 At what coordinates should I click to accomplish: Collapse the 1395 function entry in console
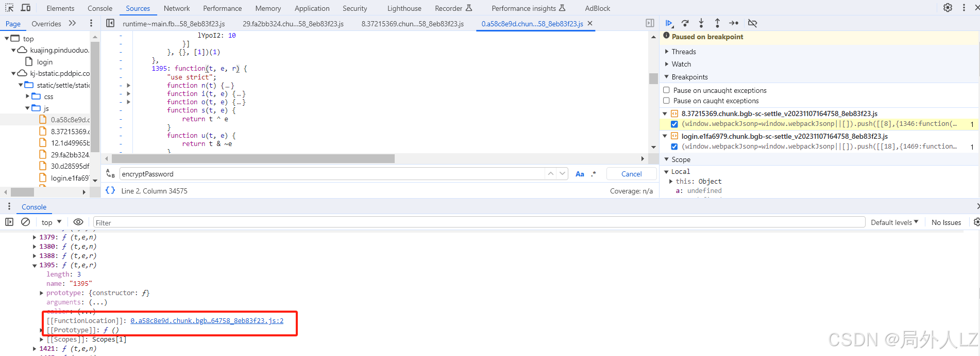coord(35,265)
